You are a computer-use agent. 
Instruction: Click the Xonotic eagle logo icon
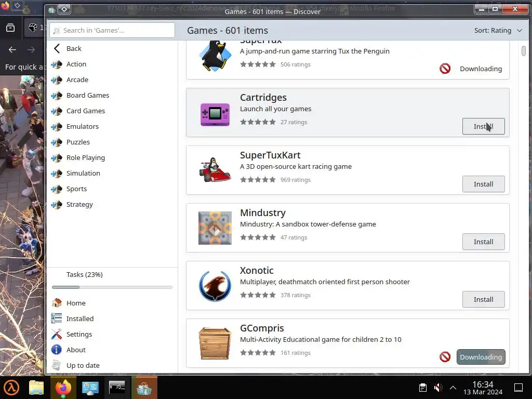215,286
